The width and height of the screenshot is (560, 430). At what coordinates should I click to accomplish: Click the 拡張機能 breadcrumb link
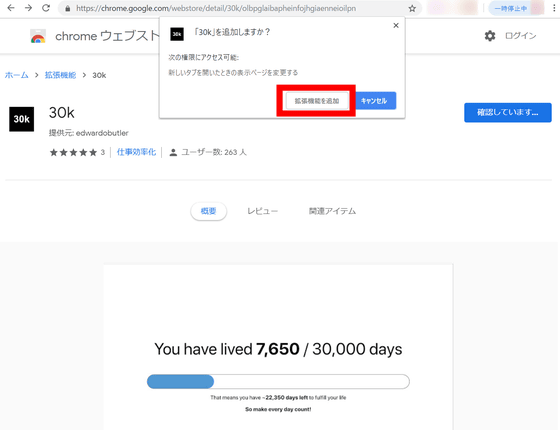point(60,75)
